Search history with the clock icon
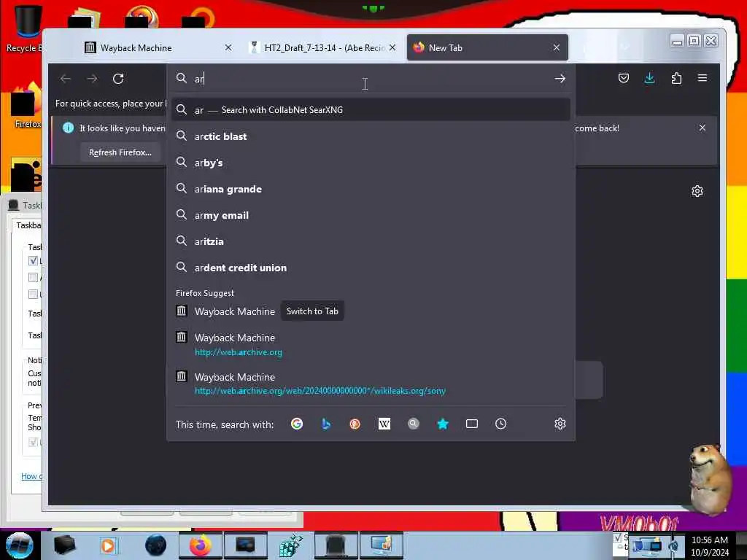 point(500,424)
